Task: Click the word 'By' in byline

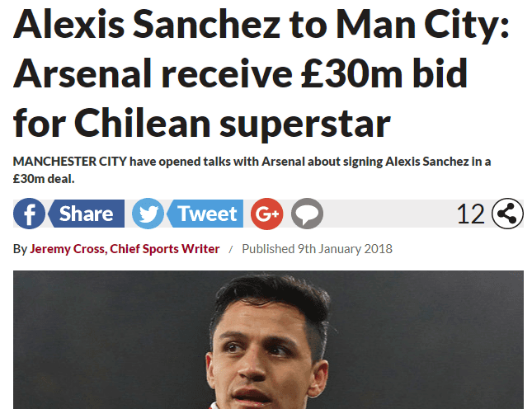Action: pos(20,249)
